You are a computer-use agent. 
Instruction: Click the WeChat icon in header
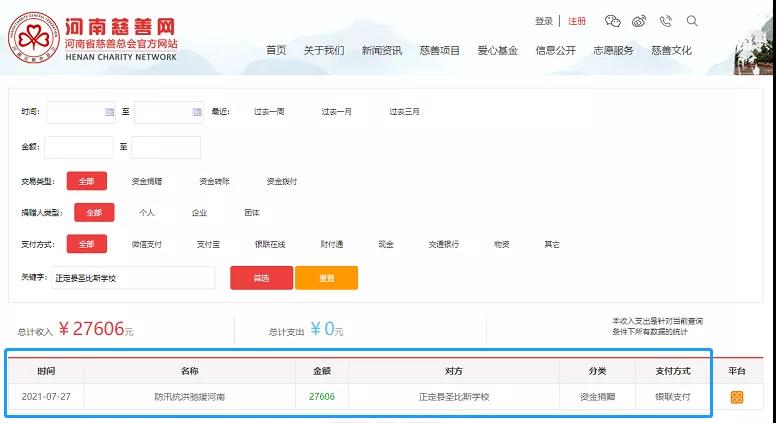[x=613, y=21]
